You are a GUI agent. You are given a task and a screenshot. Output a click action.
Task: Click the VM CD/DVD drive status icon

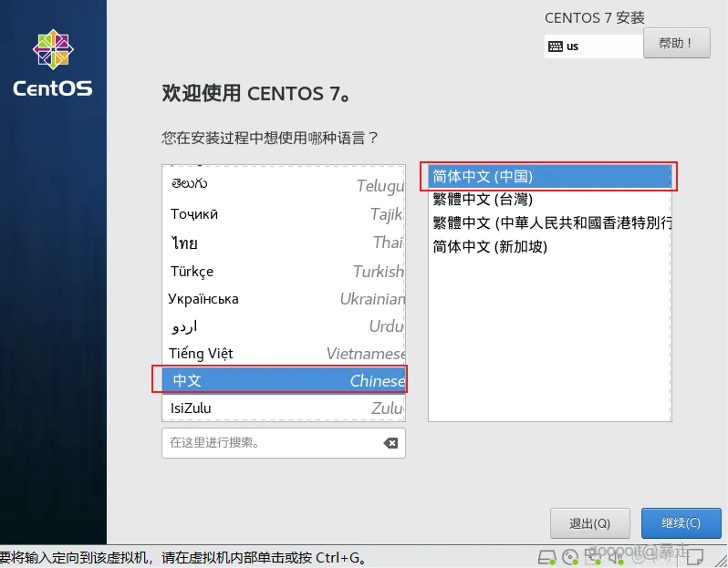[x=570, y=557]
